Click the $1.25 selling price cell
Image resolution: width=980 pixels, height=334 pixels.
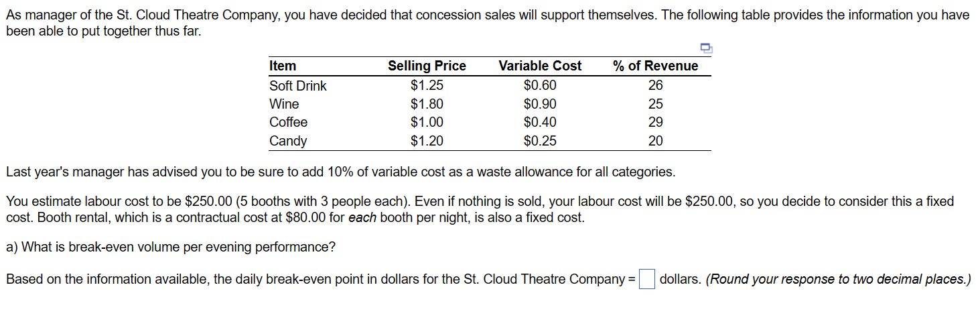[x=427, y=86]
